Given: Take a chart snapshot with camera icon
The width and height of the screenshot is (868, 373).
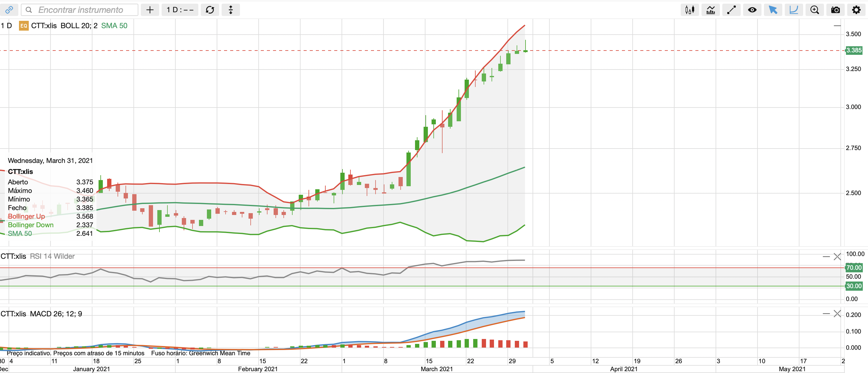Looking at the screenshot, I should click(x=835, y=10).
